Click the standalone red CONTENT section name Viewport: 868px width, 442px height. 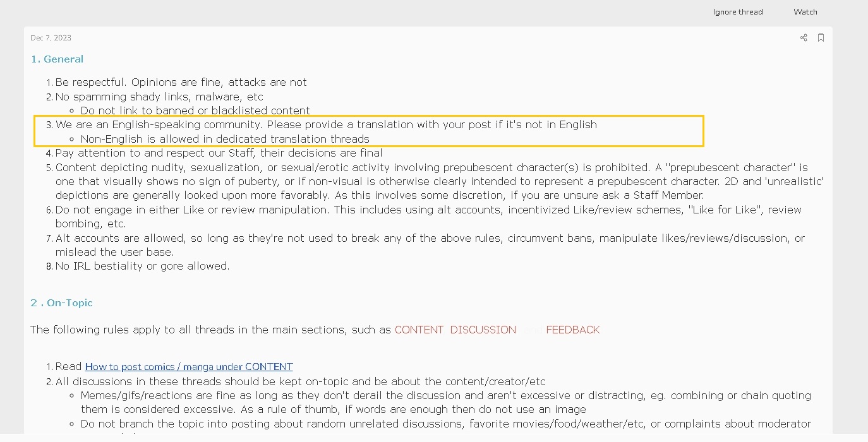click(419, 330)
